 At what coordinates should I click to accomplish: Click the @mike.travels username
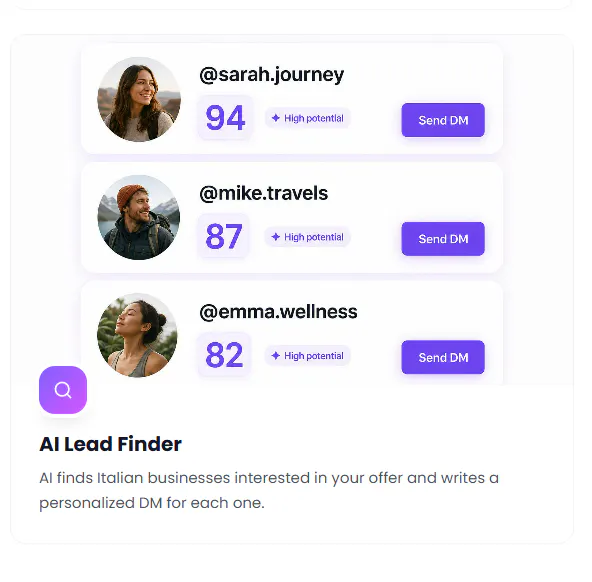point(264,193)
